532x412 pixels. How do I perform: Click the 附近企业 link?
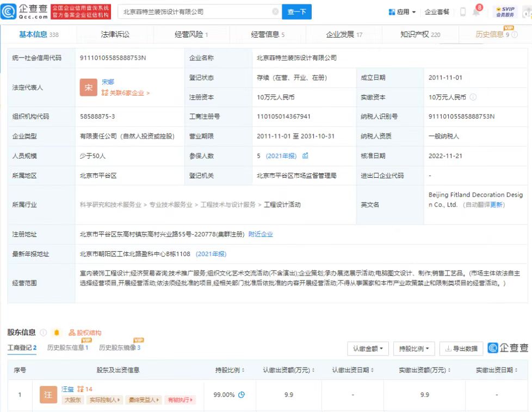click(x=261, y=234)
